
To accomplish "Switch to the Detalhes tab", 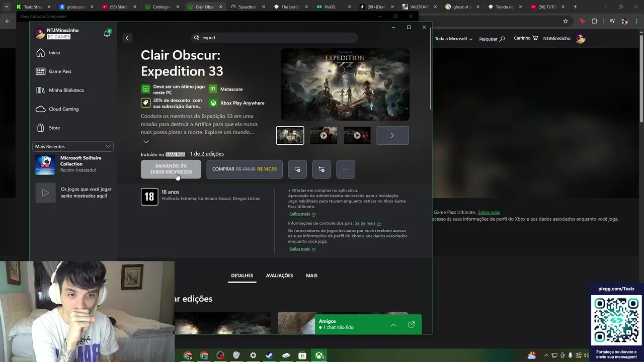I will [x=242, y=276].
